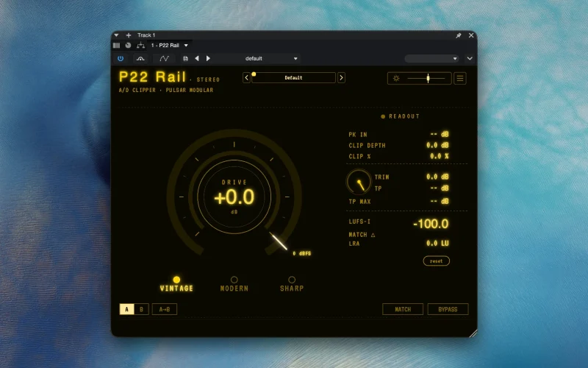
Task: Toggle the BYPASS button
Action: tap(448, 309)
